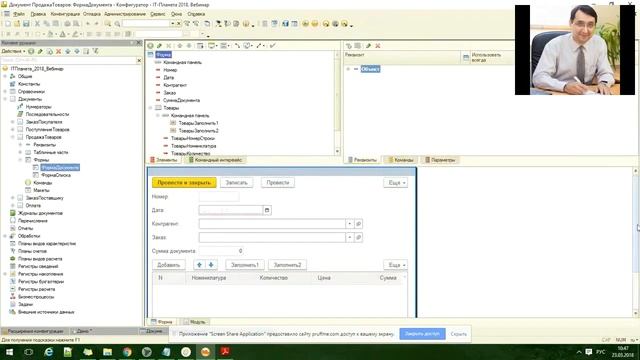Screen dimensions: 640x360
Task: Click the check mark icon in form elements toolbar
Action: click(x=272, y=46)
